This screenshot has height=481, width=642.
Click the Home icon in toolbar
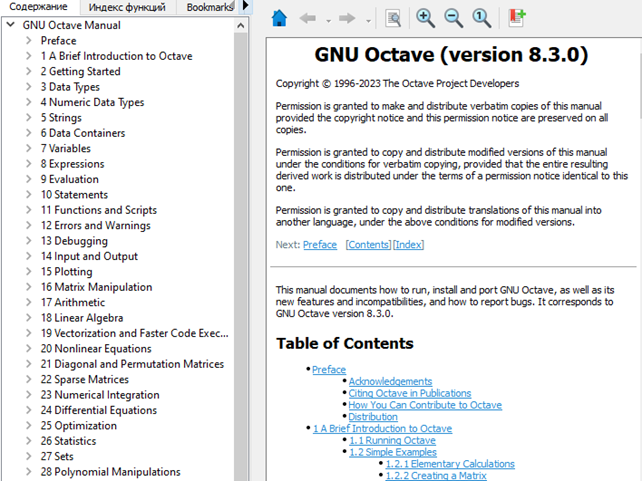(x=280, y=17)
